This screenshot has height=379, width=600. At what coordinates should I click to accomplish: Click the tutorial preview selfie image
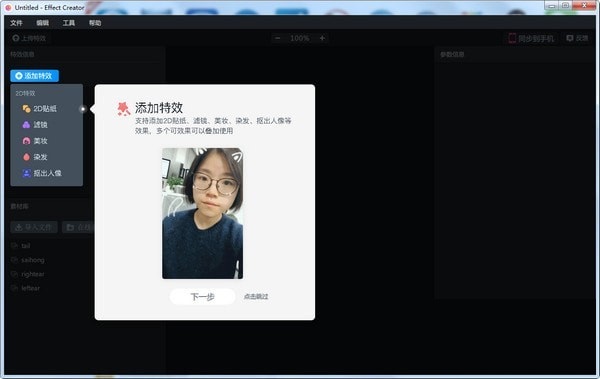coord(202,213)
